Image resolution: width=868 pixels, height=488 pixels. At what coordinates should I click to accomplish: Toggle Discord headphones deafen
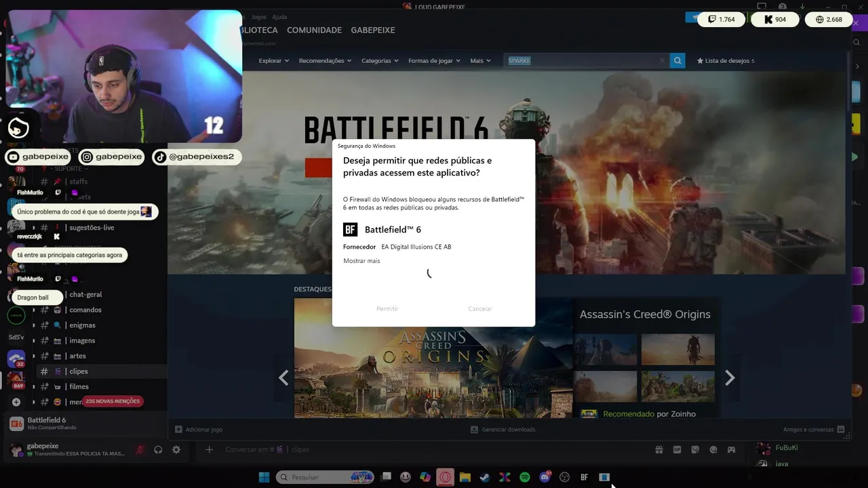tap(158, 449)
